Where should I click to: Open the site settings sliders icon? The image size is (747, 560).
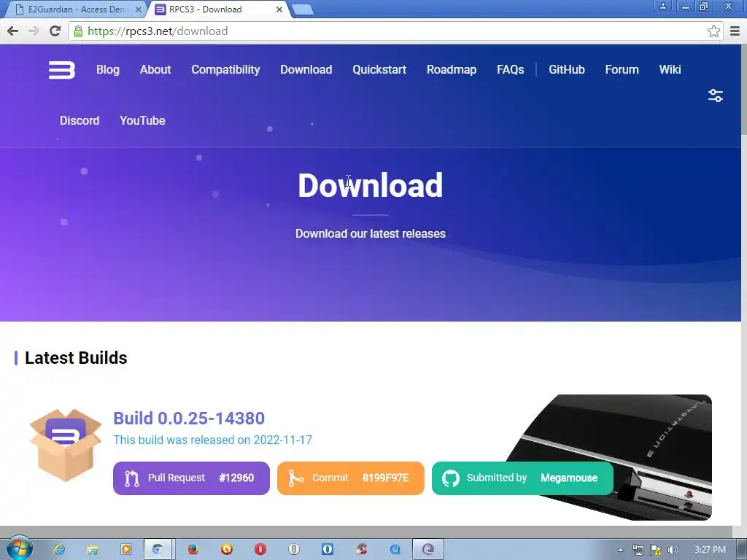[715, 96]
